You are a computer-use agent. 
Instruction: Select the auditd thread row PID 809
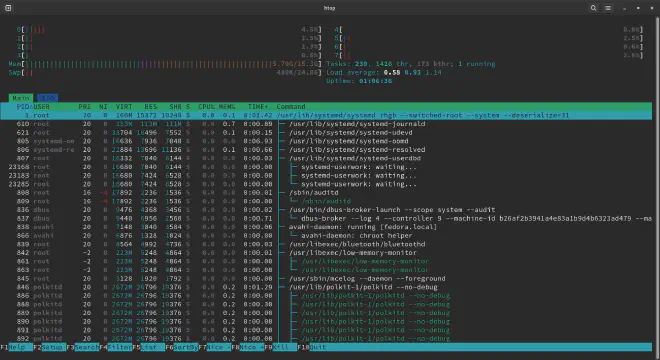tap(326, 201)
